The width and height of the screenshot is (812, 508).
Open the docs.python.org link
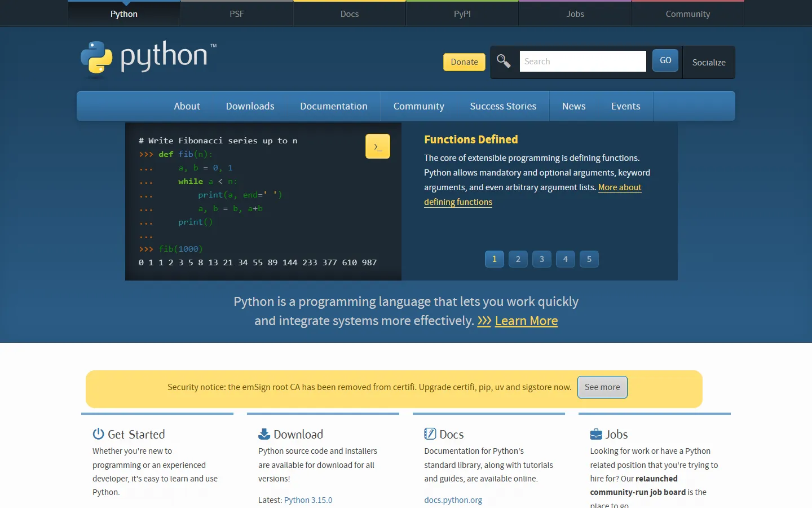pyautogui.click(x=453, y=500)
